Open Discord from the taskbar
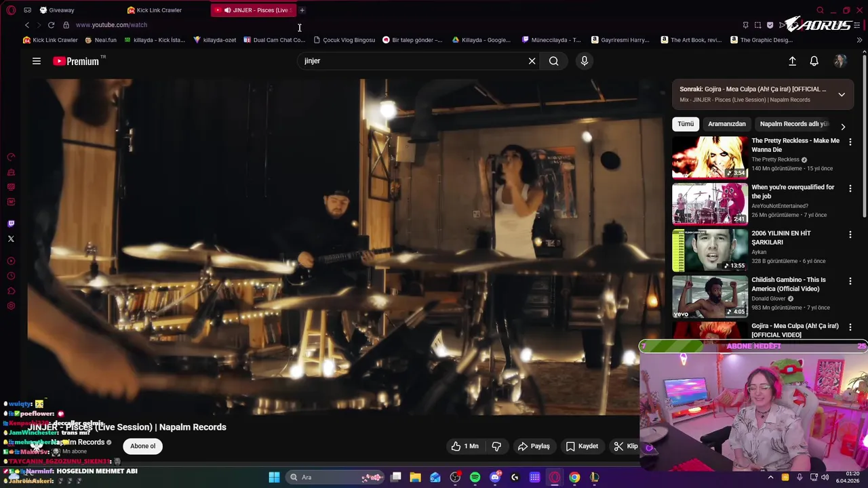The width and height of the screenshot is (868, 488). pyautogui.click(x=495, y=477)
